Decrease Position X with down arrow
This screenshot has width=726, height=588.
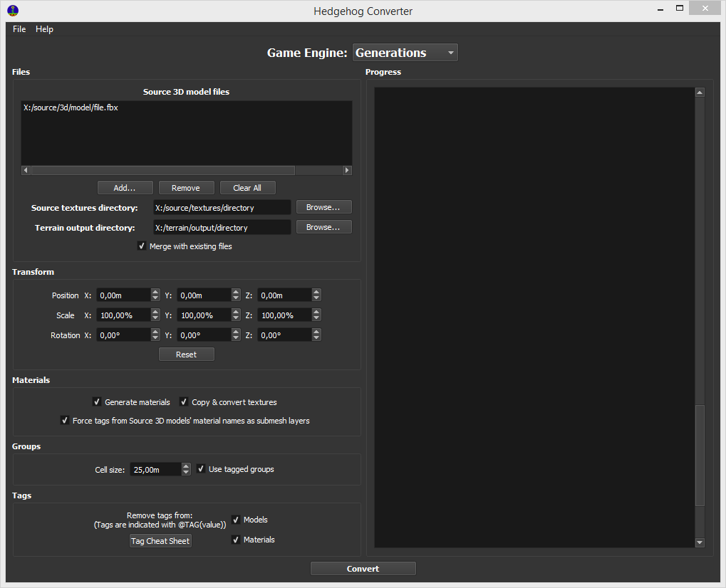pyautogui.click(x=155, y=298)
